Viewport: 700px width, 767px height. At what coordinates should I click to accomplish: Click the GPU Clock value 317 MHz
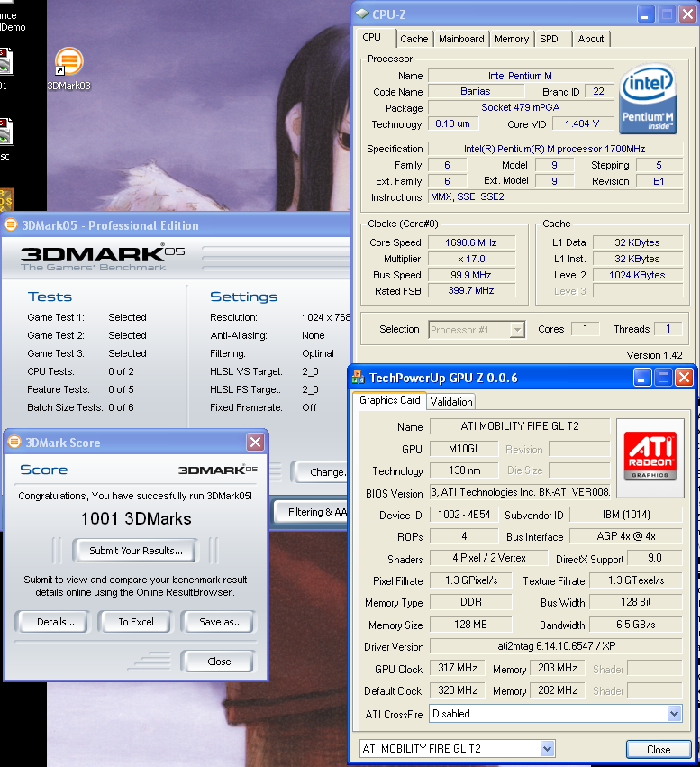point(458,668)
